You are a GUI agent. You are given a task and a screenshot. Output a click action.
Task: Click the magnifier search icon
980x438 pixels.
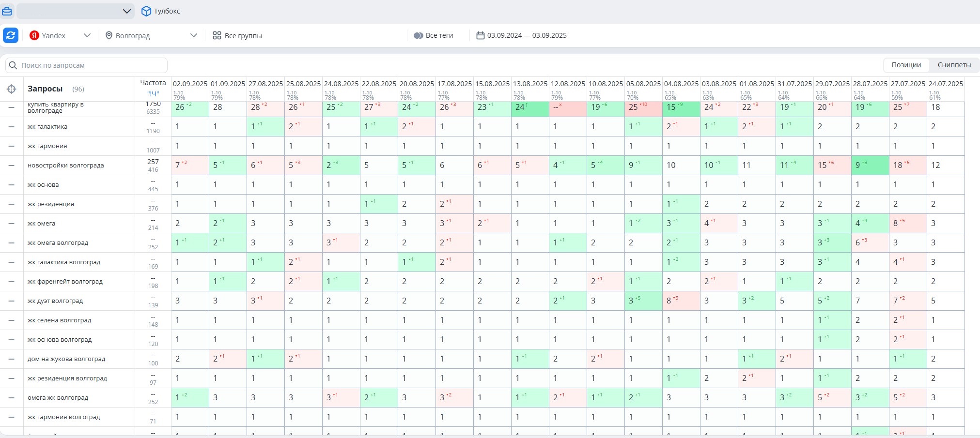(x=13, y=65)
